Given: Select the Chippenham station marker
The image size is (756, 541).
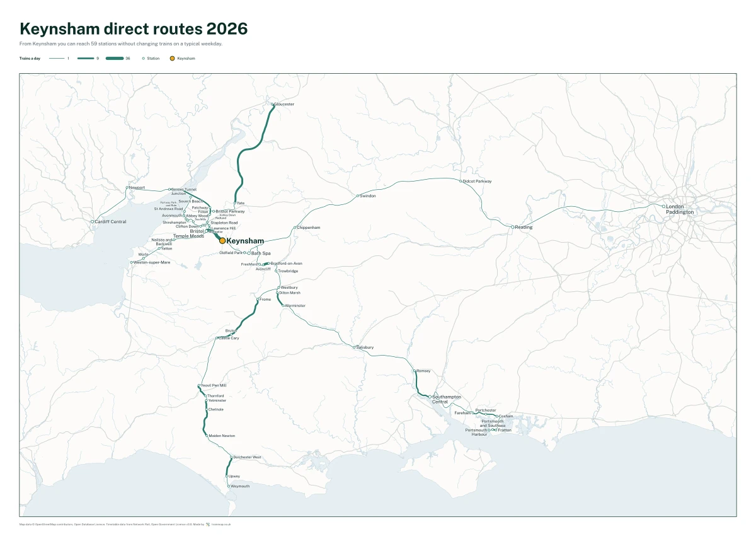Looking at the screenshot, I should (295, 228).
